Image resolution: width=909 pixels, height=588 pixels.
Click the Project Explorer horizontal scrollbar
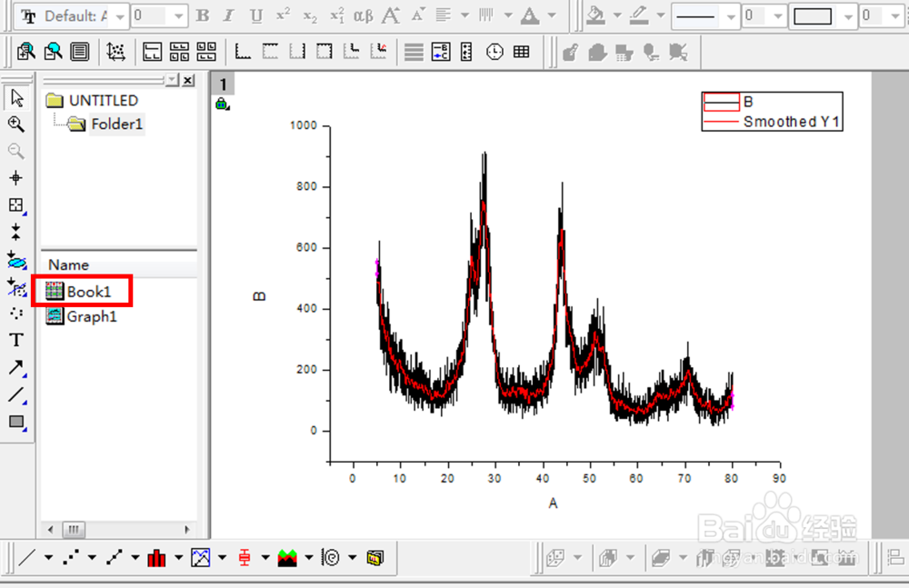(118, 530)
